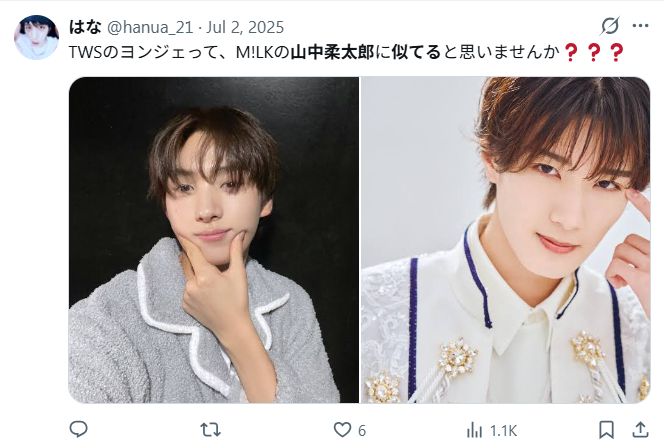664x442 pixels.
Task: Open the right photo with white jeweled jacket
Action: 505,240
